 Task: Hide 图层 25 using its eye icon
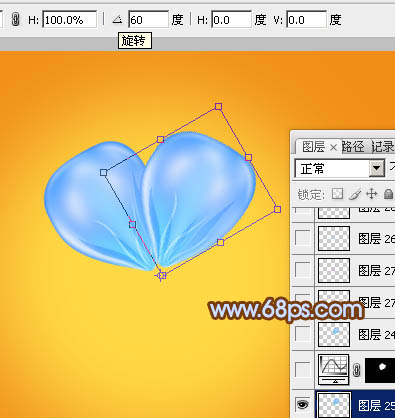pos(303,405)
